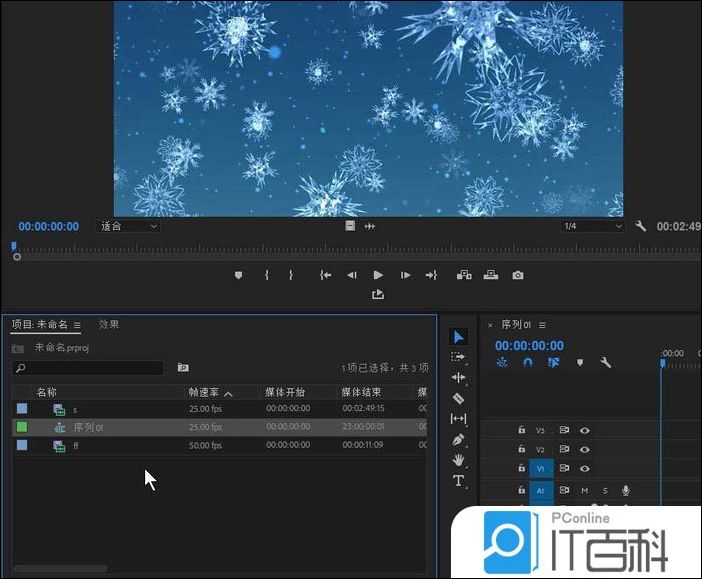Select 序列 01 in project list
This screenshot has width=702, height=579.
(x=88, y=427)
